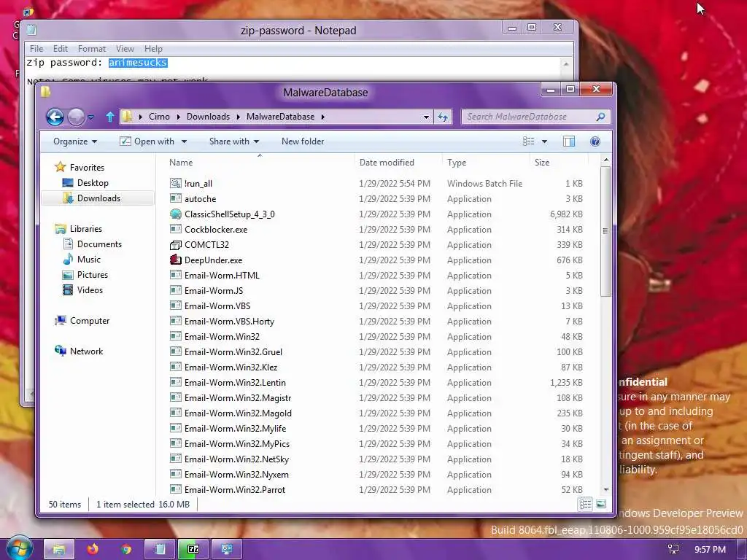Image resolution: width=747 pixels, height=560 pixels.
Task: Open Explorer Help icon
Action: point(595,141)
